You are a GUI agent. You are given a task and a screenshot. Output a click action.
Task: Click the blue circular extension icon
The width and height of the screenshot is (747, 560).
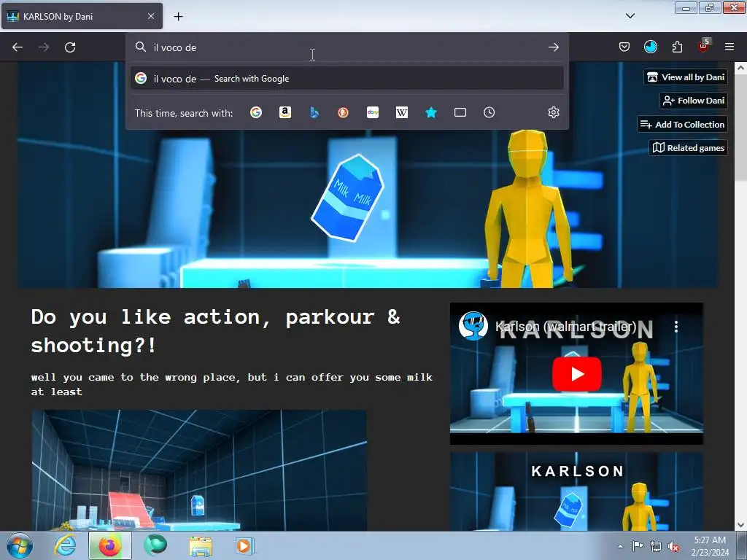pyautogui.click(x=650, y=47)
